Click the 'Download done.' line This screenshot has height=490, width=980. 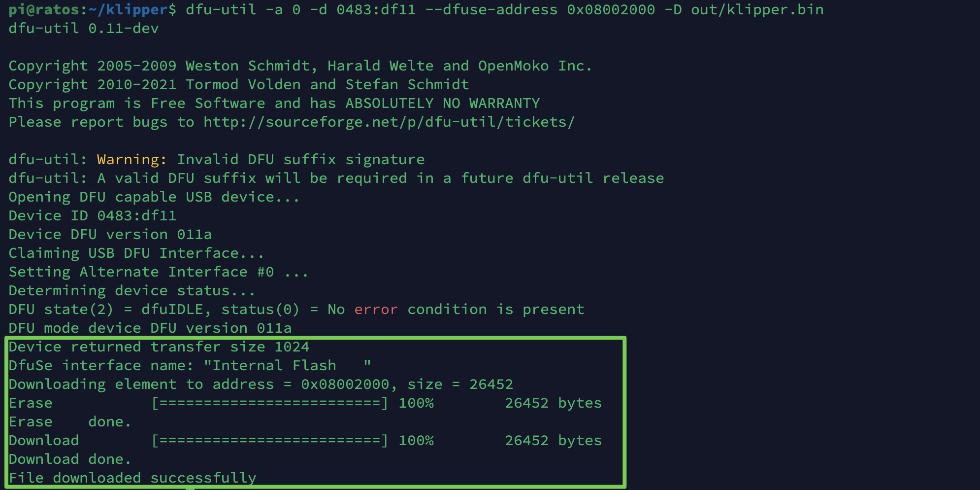tap(70, 459)
